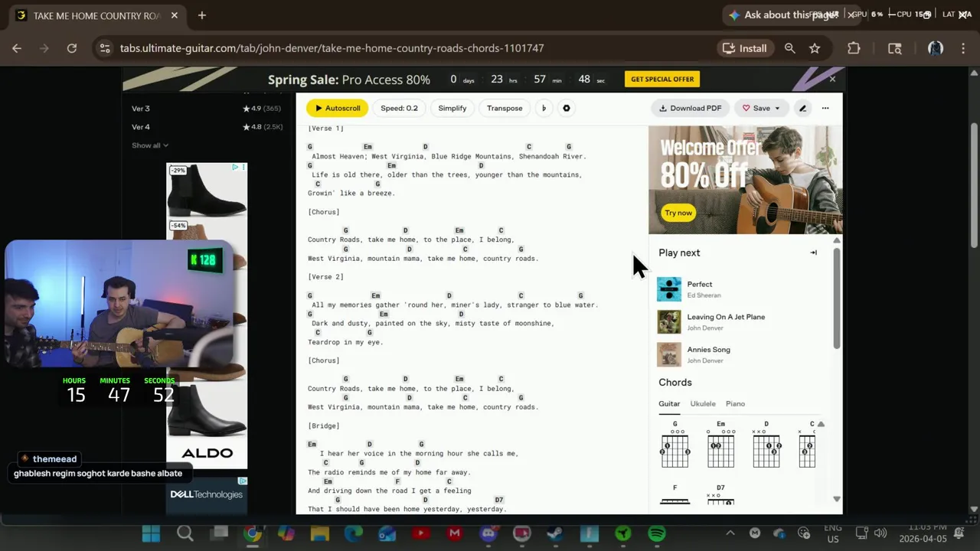980x551 pixels.
Task: Go back in the browser
Action: [x=17, y=48]
